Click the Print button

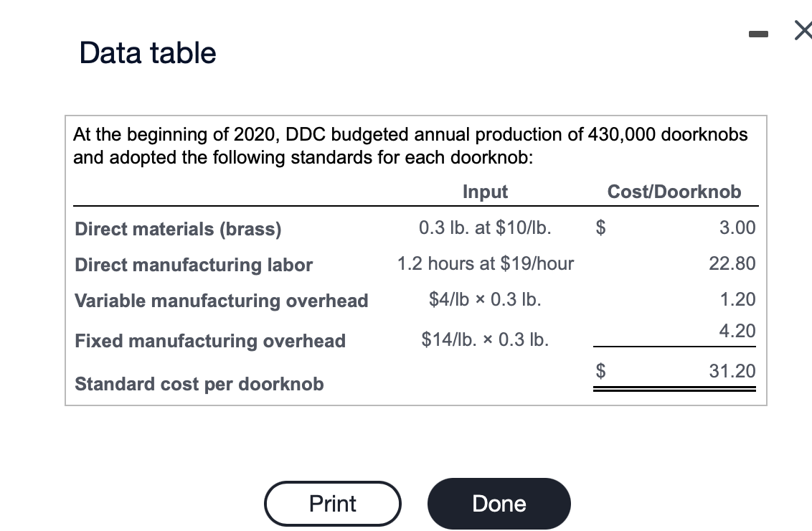point(332,503)
